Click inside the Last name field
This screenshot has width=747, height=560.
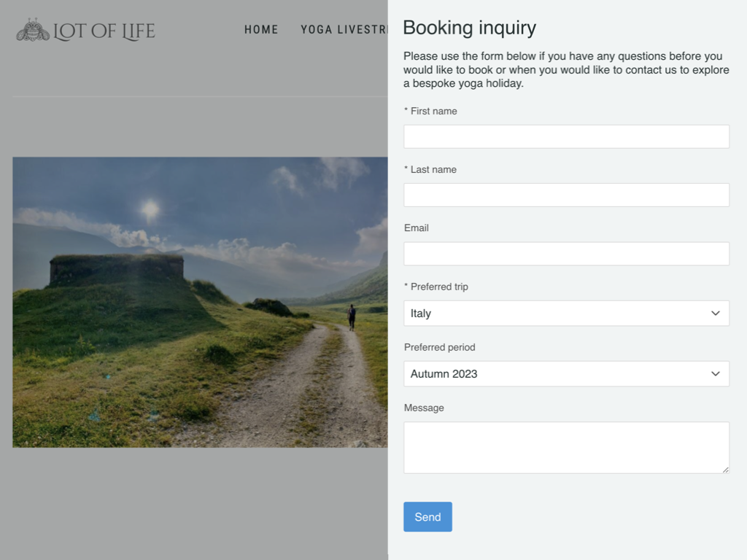coord(566,195)
